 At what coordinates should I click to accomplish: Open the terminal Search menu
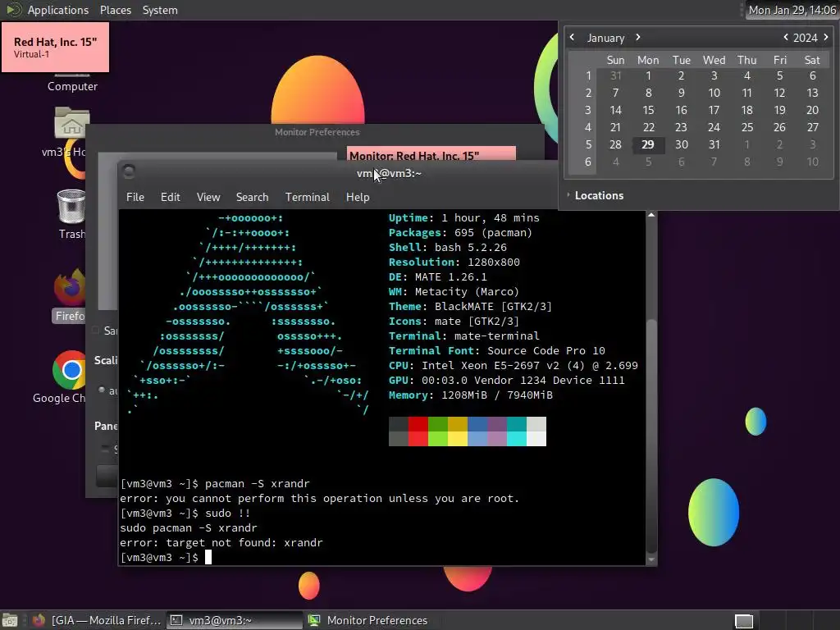pyautogui.click(x=252, y=197)
